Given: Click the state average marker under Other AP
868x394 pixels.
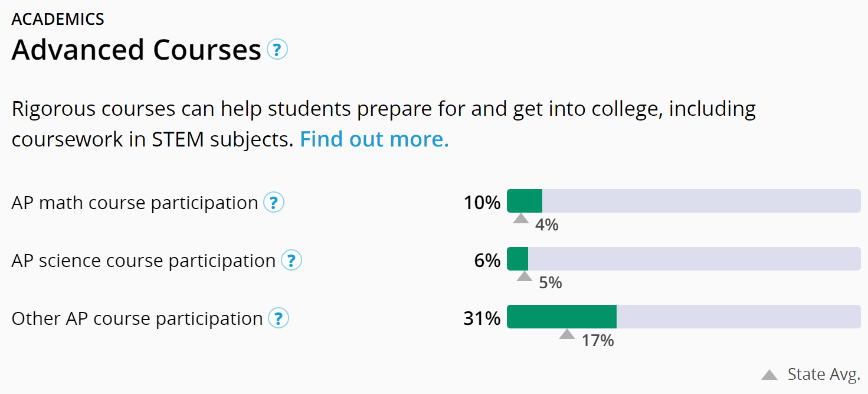Looking at the screenshot, I should coord(567,334).
